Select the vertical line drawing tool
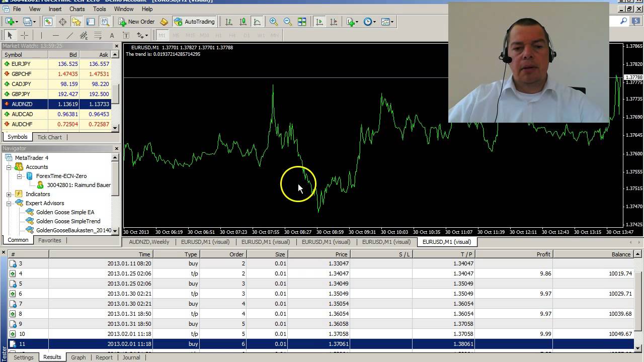 (41, 35)
